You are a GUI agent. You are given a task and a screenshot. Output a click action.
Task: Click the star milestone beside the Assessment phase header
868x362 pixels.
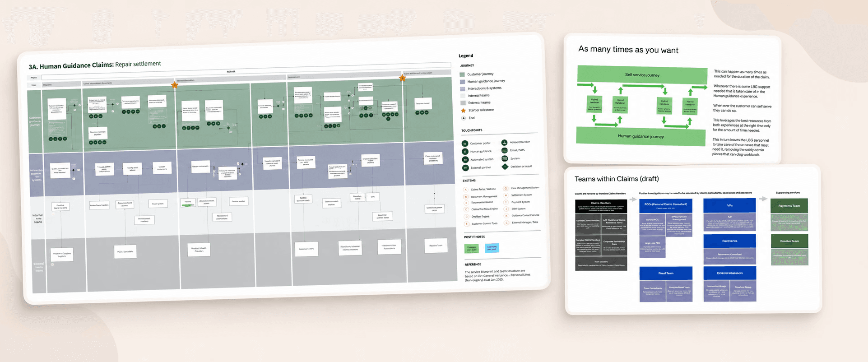pos(403,78)
